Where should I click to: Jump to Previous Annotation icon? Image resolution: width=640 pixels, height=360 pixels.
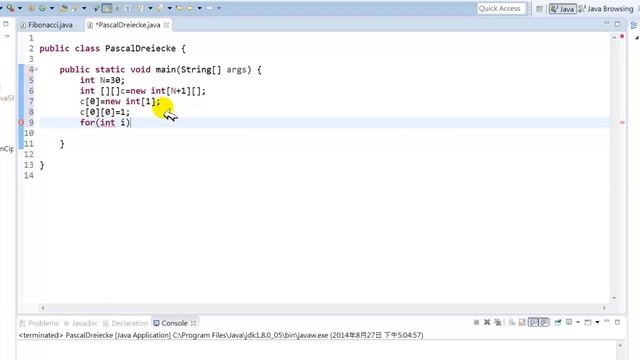coord(159,8)
